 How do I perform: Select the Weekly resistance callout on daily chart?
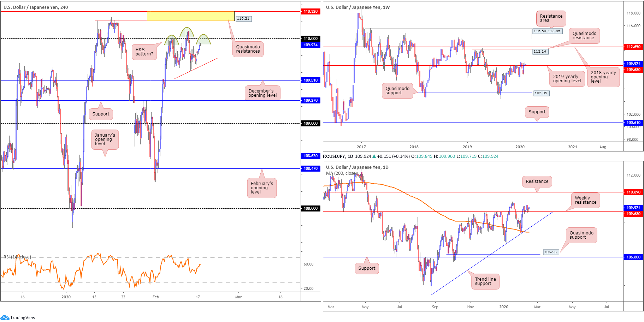tap(585, 200)
